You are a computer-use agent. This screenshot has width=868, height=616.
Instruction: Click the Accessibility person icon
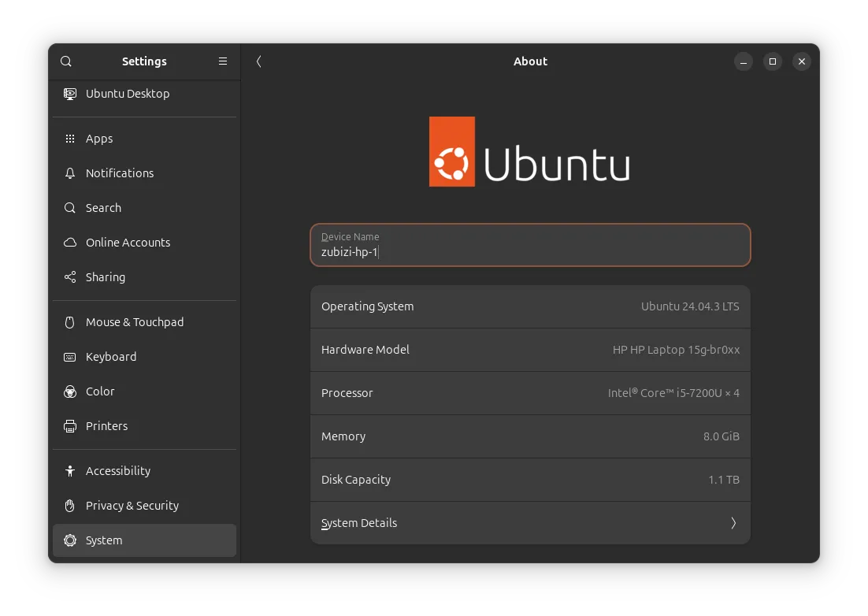[70, 470]
